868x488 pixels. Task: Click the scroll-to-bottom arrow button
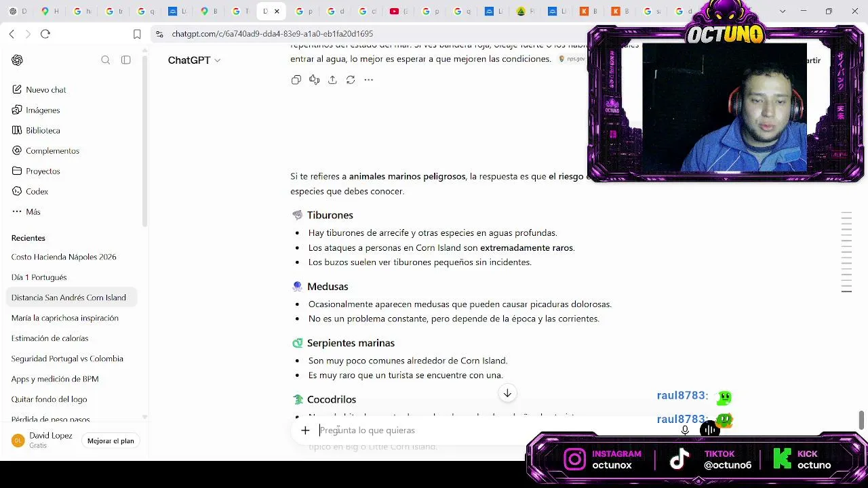point(507,393)
